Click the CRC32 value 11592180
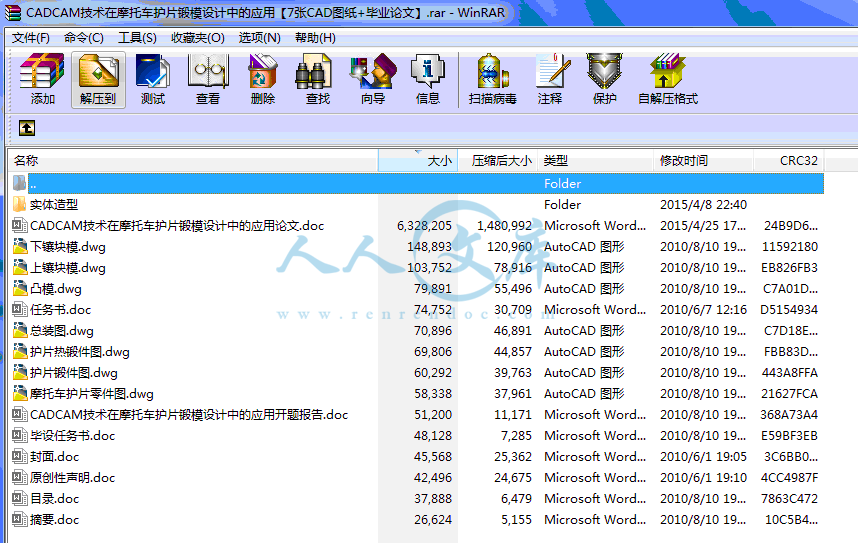Image resolution: width=858 pixels, height=543 pixels. (x=790, y=247)
